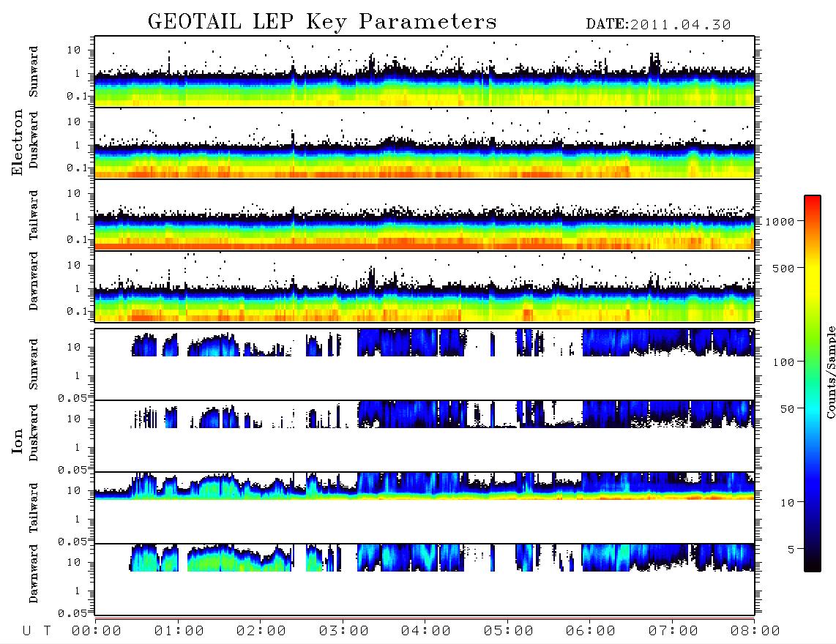Click the 1000 tick on the colorbar
Viewport: 836px width, 644px height.
click(x=780, y=221)
